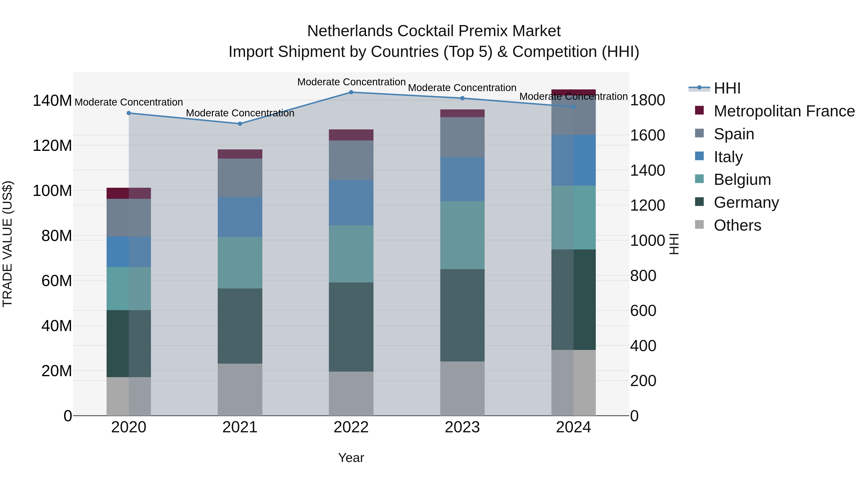The image size is (868, 488).
Task: Toggle the Others legend entry
Action: click(x=728, y=225)
